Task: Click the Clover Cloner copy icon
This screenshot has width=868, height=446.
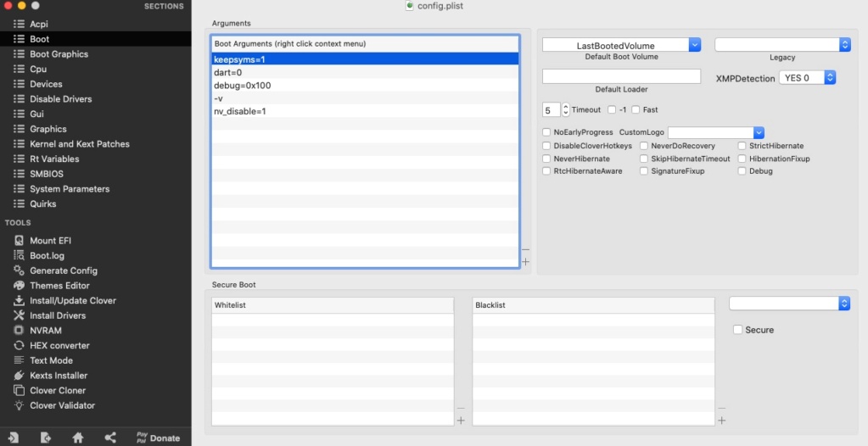Action: point(19,390)
